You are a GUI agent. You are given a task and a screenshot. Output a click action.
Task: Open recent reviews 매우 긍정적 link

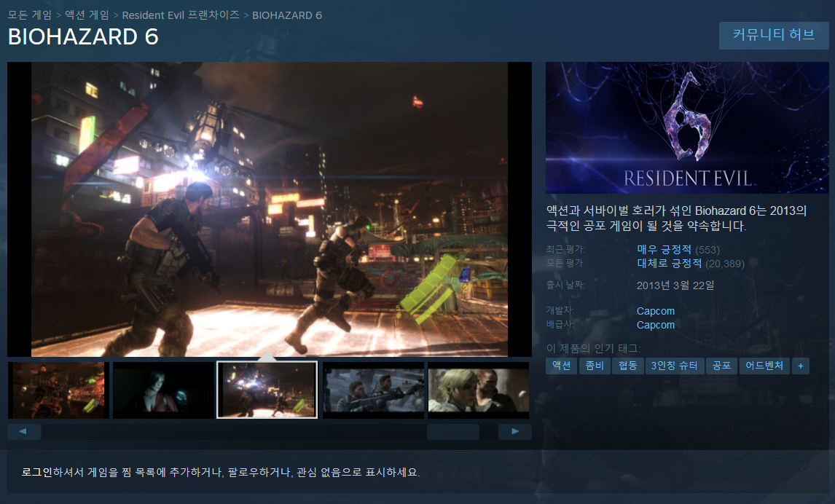tap(664, 250)
